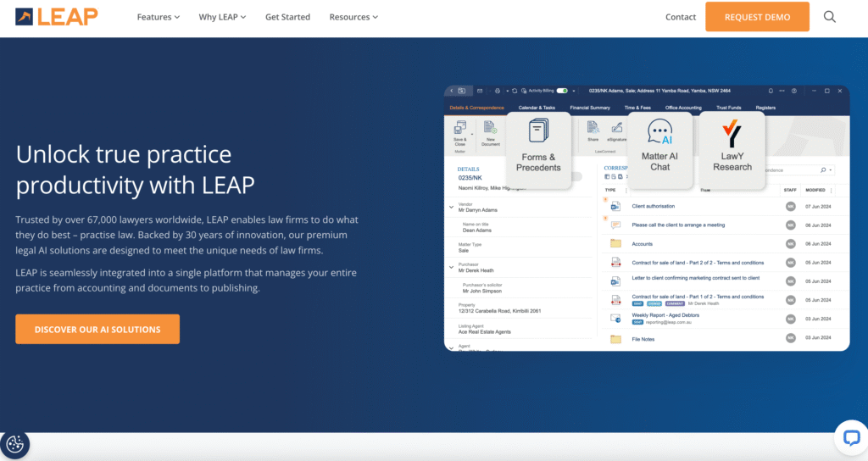Click Word document icon for Client authorisation

(615, 207)
